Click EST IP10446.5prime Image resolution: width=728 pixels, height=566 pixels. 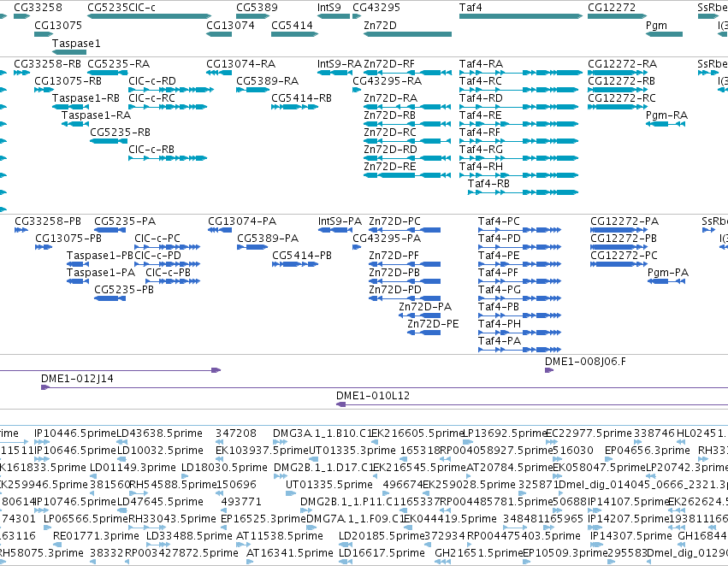[74, 433]
